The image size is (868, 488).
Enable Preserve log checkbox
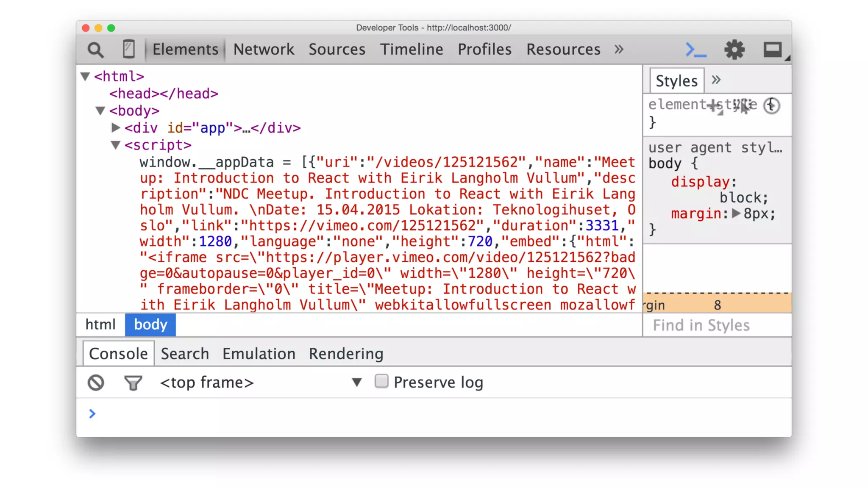(x=381, y=381)
